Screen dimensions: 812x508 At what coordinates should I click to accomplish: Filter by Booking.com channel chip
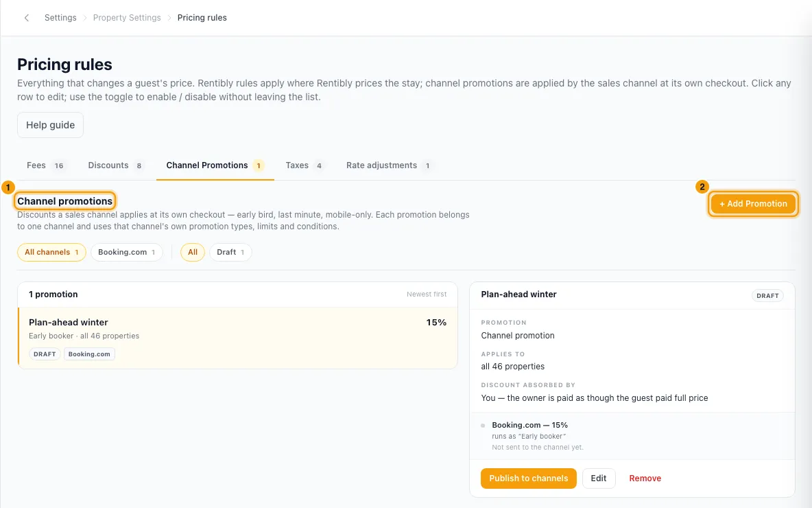click(127, 252)
